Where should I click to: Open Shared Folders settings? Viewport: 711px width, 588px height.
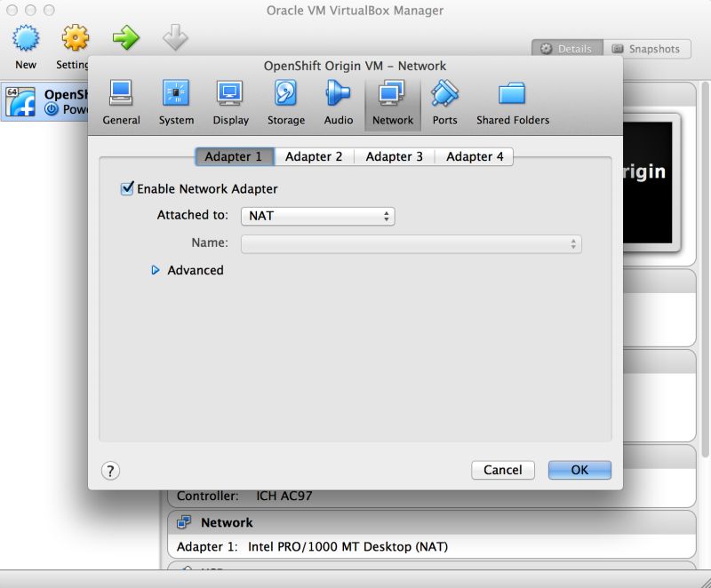[512, 98]
